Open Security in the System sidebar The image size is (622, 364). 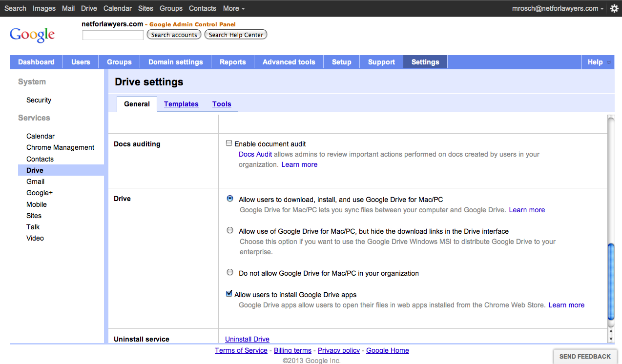(x=39, y=100)
